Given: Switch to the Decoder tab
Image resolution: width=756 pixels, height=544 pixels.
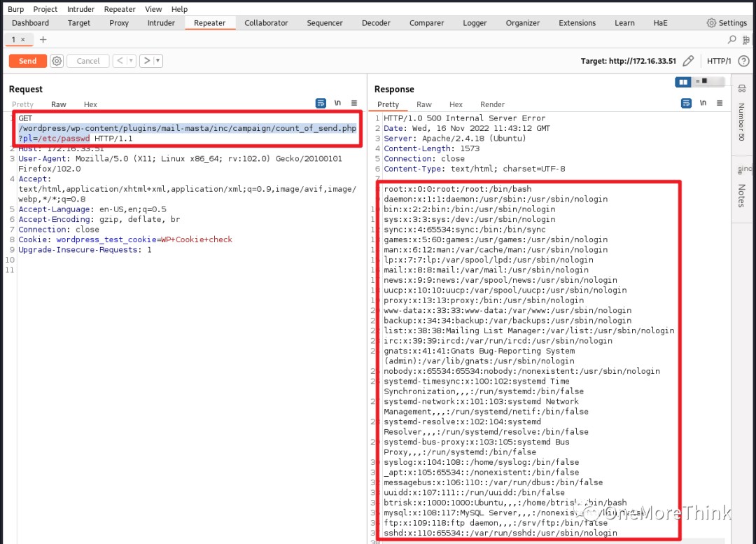Looking at the screenshot, I should click(376, 22).
